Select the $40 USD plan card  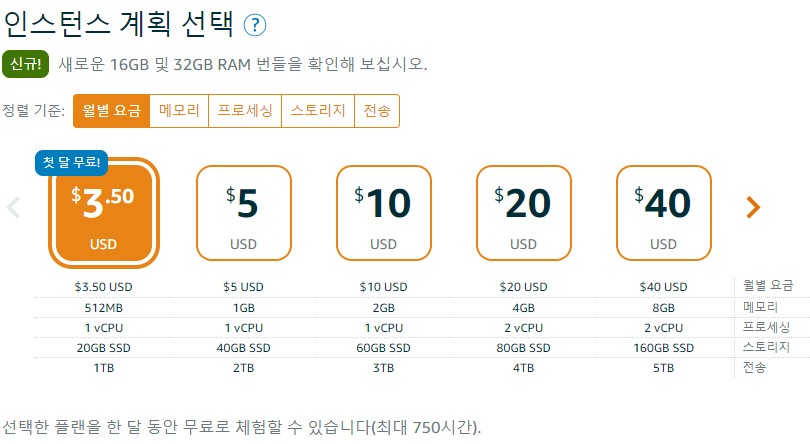tap(663, 213)
